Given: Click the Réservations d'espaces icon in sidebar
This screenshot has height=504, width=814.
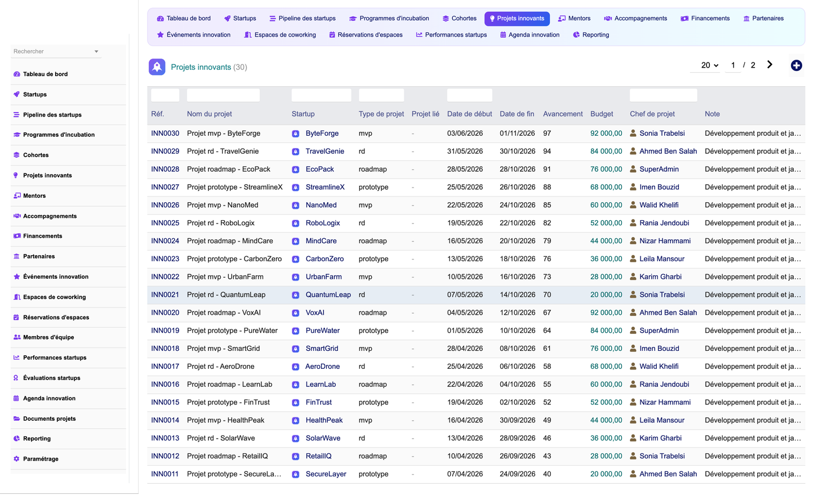Looking at the screenshot, I should point(16,317).
